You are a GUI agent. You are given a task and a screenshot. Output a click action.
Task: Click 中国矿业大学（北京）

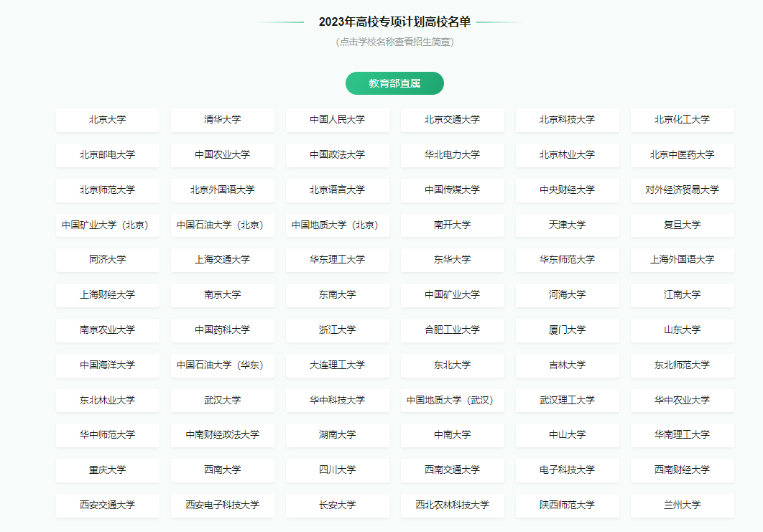click(x=108, y=225)
